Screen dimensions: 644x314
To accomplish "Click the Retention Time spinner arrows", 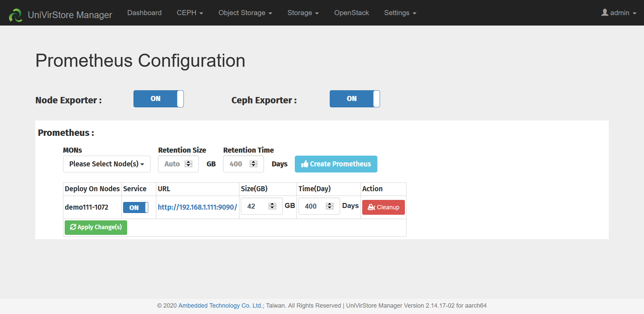I will (x=254, y=164).
